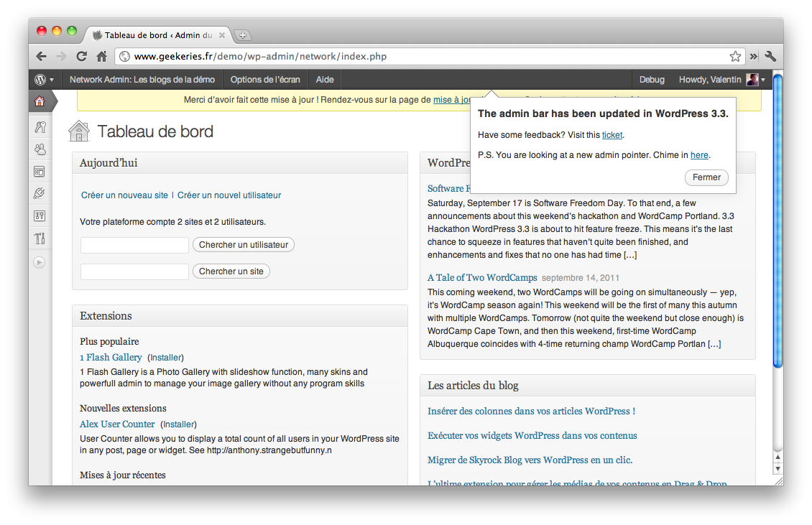
Task: Close the Tableau de bord tab
Action: (221, 35)
